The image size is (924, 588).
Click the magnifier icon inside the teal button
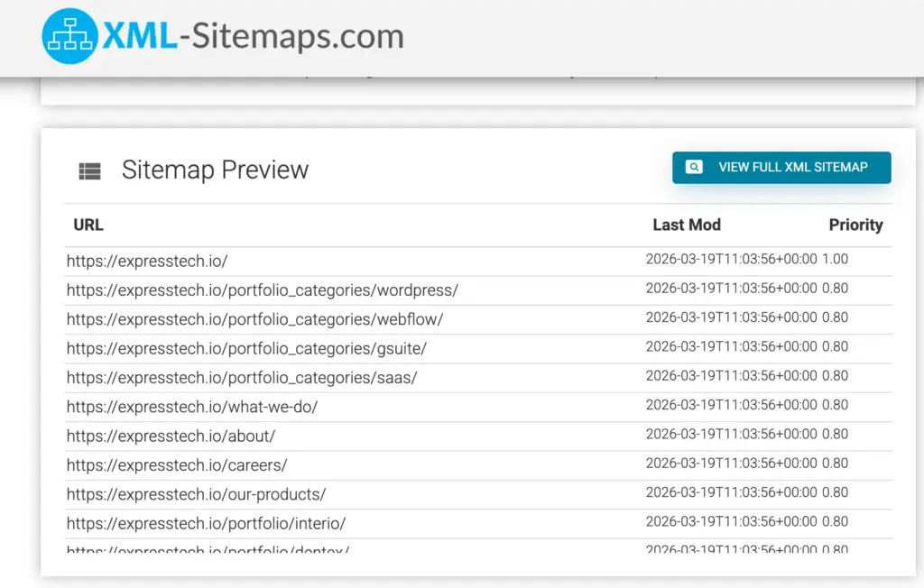point(694,167)
